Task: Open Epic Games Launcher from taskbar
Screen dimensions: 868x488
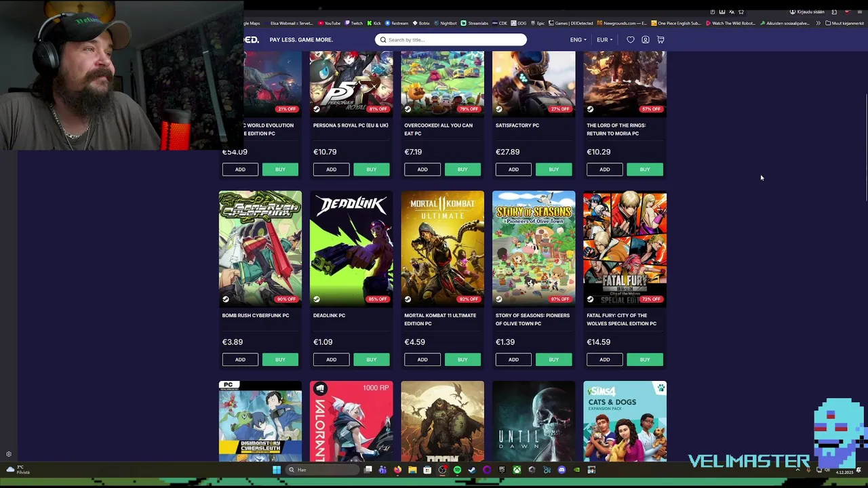Action: coord(502,470)
